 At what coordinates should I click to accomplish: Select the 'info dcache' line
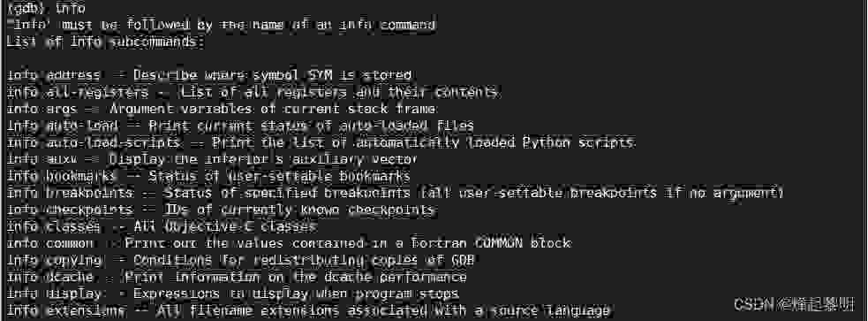[x=237, y=277]
